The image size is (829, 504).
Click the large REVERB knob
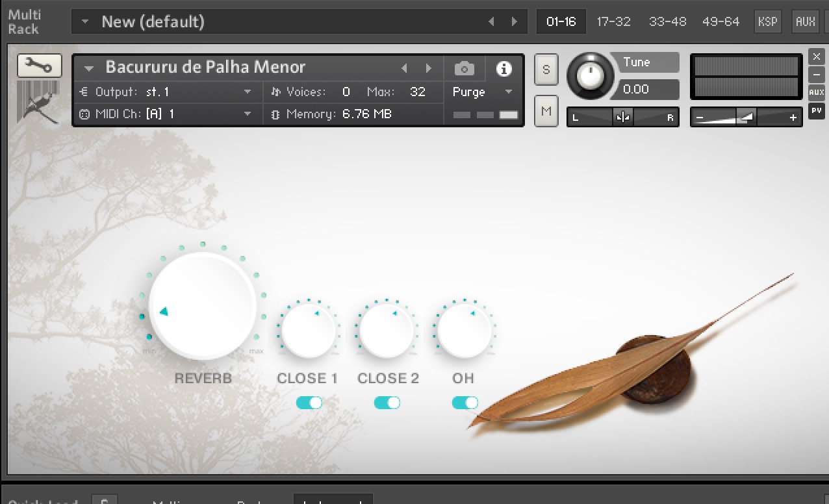coord(203,305)
